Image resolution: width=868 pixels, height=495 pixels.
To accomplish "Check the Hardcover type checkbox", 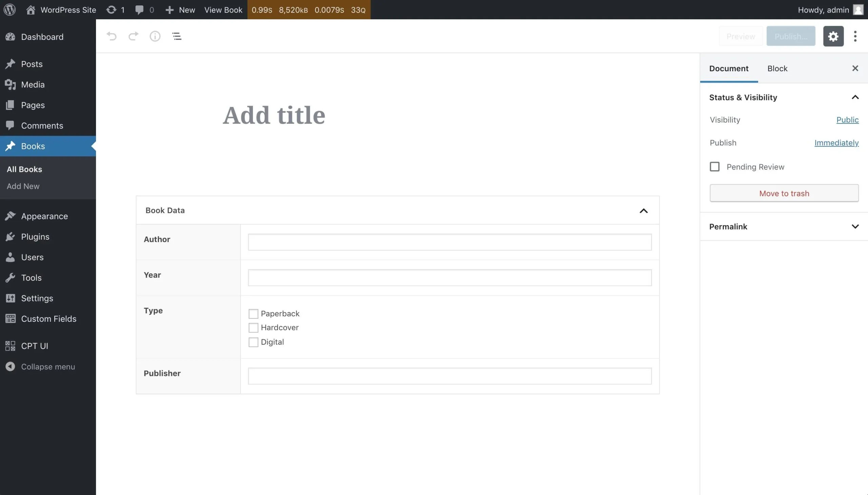I will 253,328.
